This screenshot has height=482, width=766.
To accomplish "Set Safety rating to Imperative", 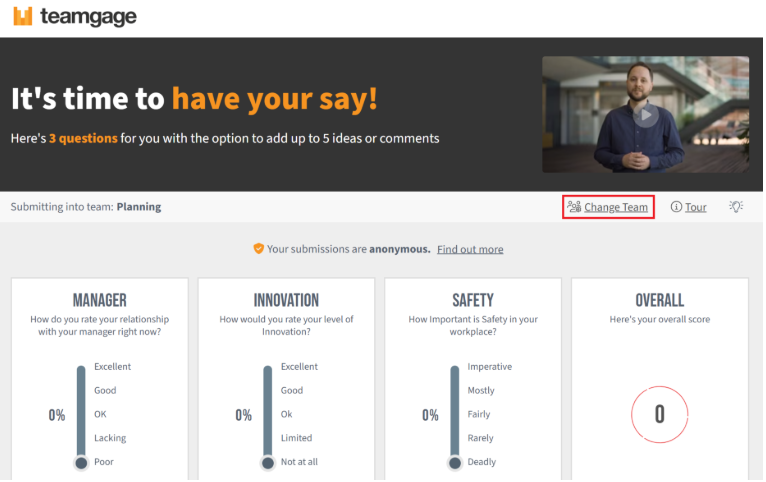I will point(490,367).
